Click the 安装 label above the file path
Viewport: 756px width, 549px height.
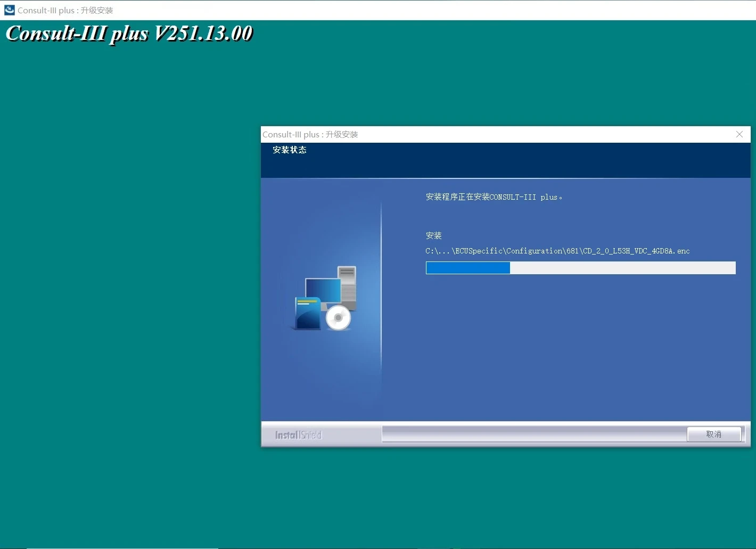tap(434, 235)
